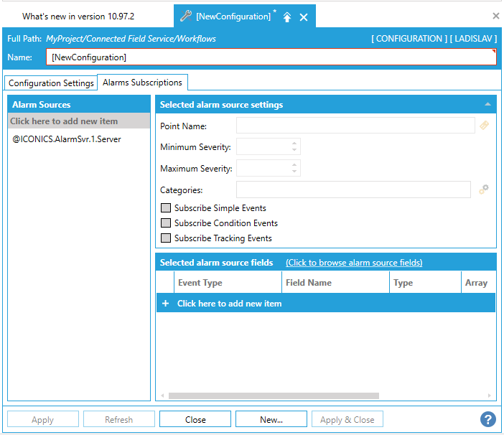Open help via the question mark icon
Image resolution: width=504 pixels, height=435 pixels.
point(487,419)
